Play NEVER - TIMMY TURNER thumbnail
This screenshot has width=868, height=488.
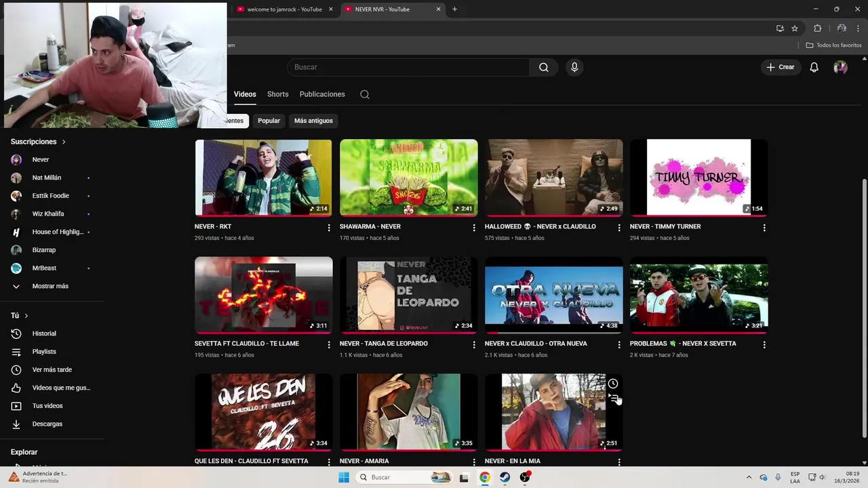[698, 178]
